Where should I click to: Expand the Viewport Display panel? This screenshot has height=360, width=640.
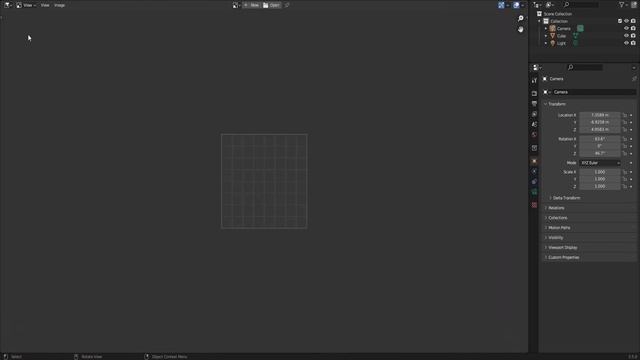tap(562, 248)
